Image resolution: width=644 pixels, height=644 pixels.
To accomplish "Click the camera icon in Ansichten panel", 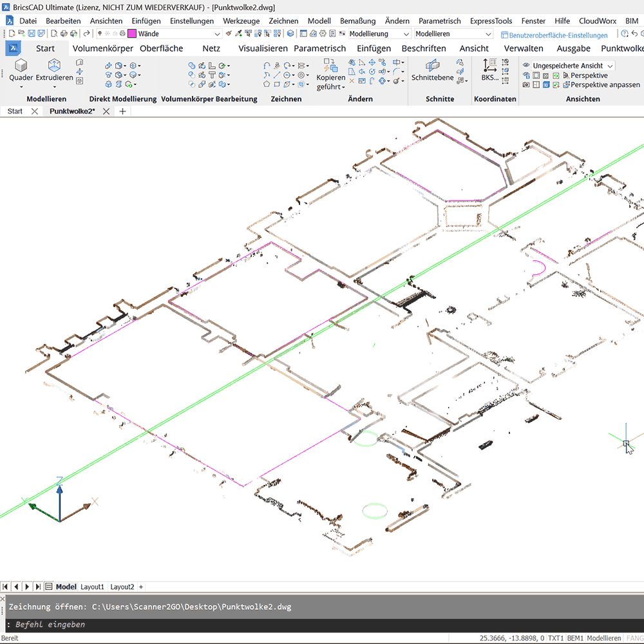I will pyautogui.click(x=525, y=84).
